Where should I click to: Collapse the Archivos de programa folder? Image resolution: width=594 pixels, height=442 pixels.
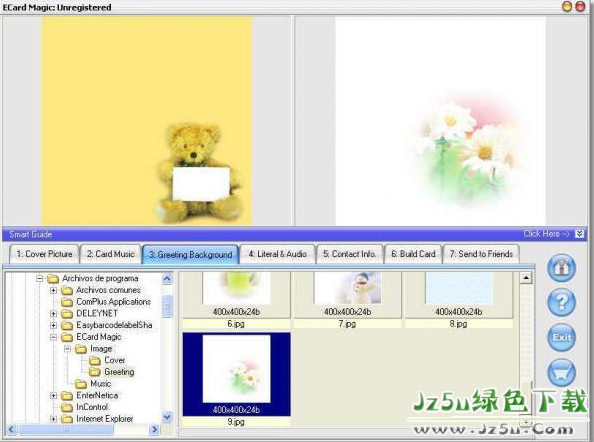click(x=39, y=279)
